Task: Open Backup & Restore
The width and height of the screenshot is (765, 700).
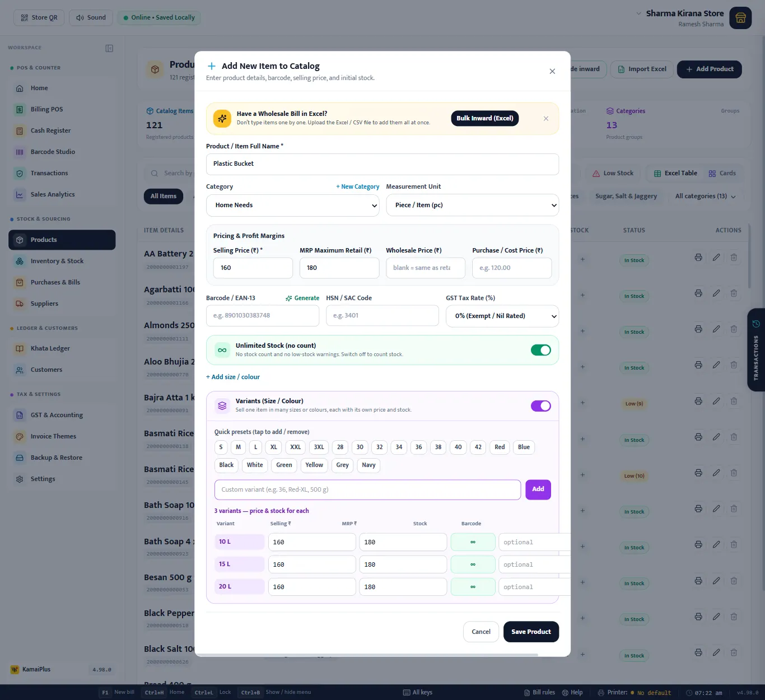Action: pyautogui.click(x=62, y=458)
